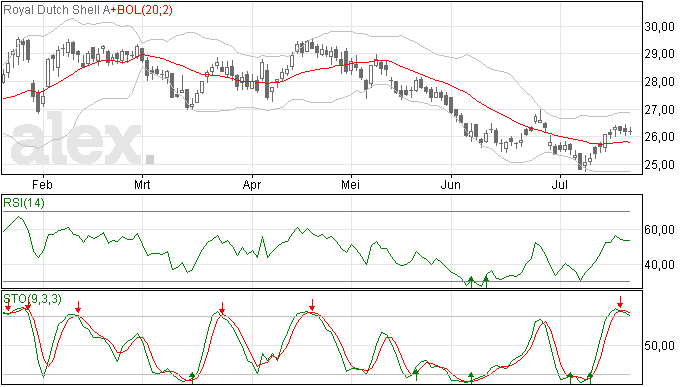The height and width of the screenshot is (387, 690).
Task: Click the 'Mrt' month label
Action: tap(142, 184)
